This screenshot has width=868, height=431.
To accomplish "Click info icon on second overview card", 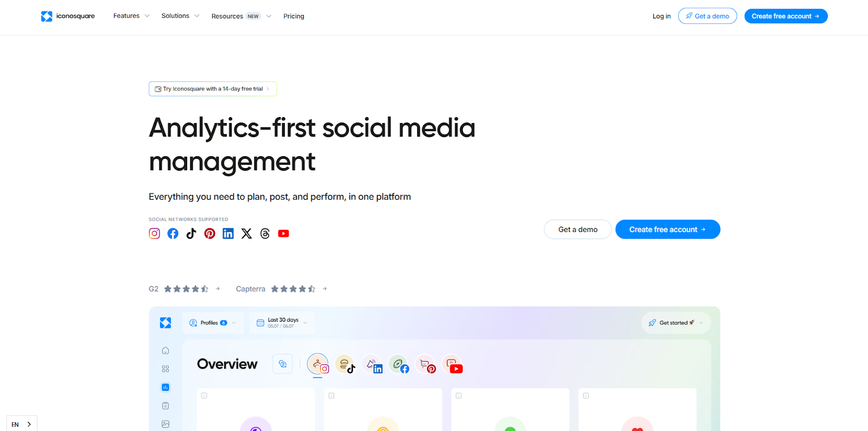I will 331,396.
